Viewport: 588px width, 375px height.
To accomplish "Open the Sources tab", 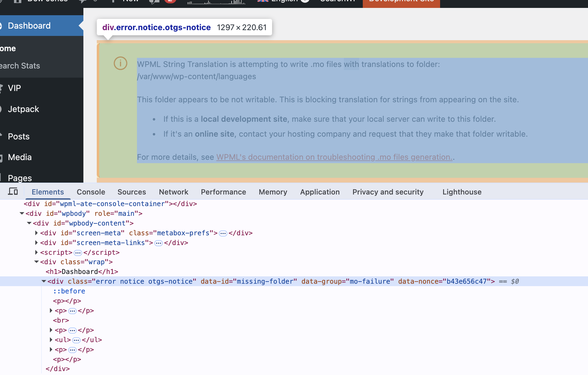I will coord(132,192).
